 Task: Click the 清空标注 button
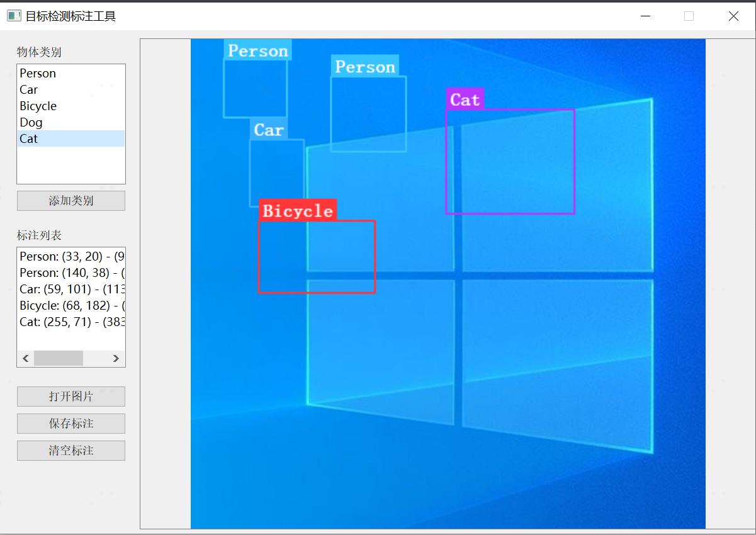tap(71, 451)
